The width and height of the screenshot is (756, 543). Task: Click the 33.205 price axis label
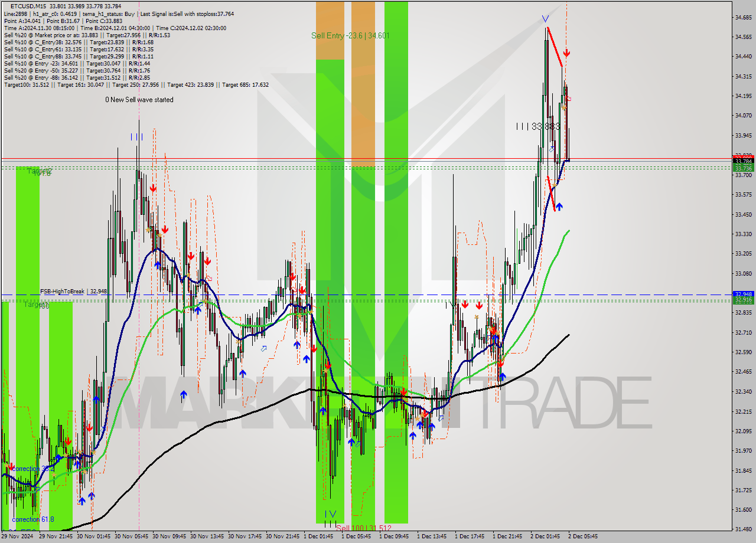744,253
